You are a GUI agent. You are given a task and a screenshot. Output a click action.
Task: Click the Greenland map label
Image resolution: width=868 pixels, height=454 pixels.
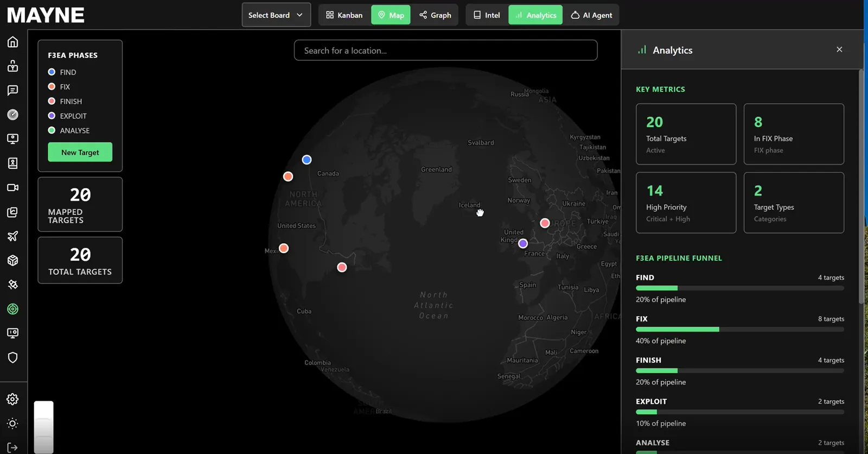click(x=436, y=169)
